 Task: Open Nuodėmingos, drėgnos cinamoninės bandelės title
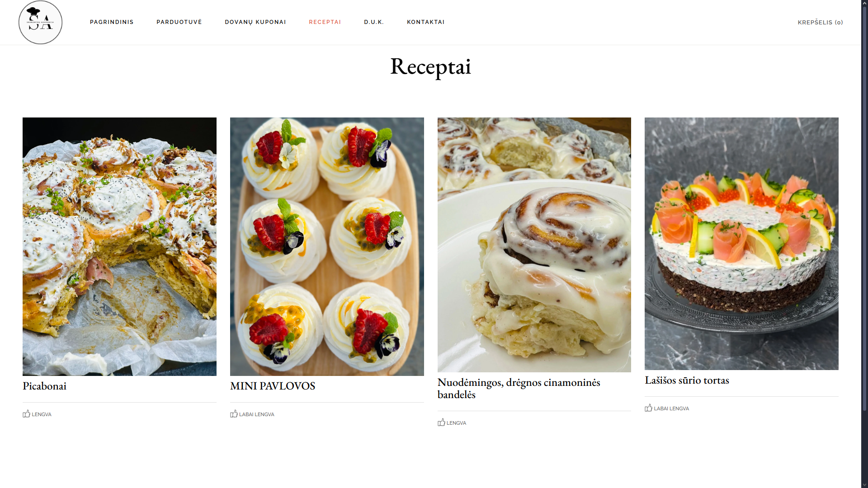[x=519, y=388]
